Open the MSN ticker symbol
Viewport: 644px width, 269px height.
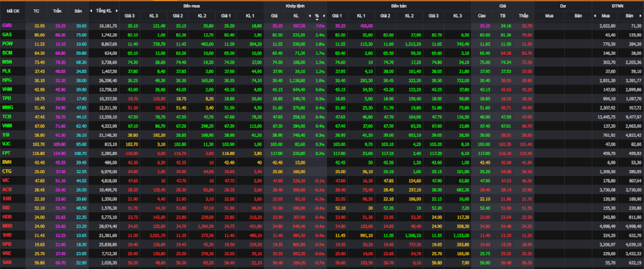[x=7, y=62]
